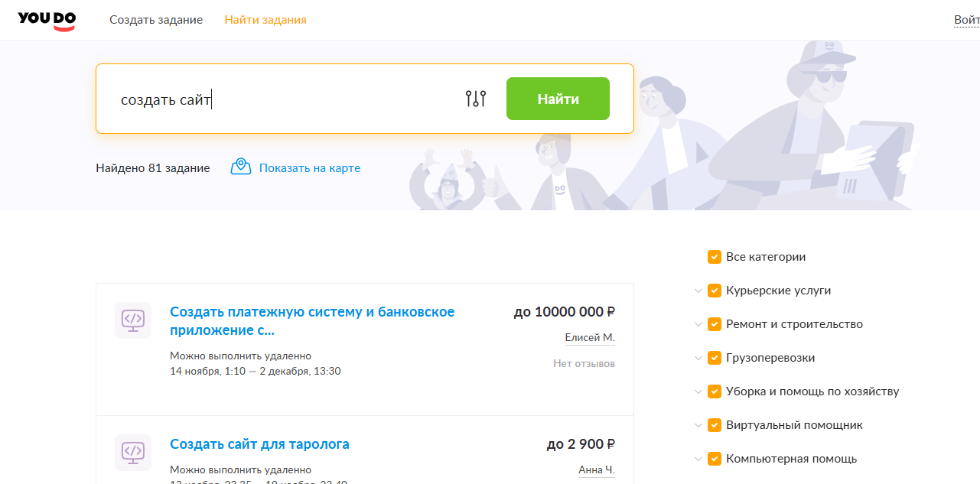Toggle the Уборка и помощь по хозяйству checkbox

pyautogui.click(x=715, y=391)
